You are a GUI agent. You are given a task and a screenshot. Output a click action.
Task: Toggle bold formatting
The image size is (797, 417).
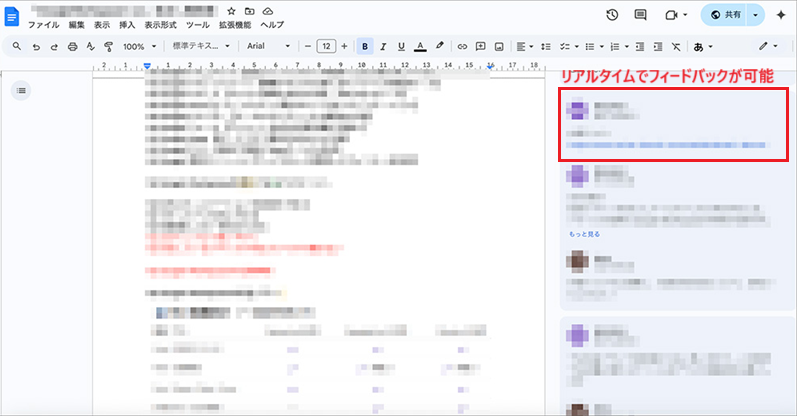point(364,46)
